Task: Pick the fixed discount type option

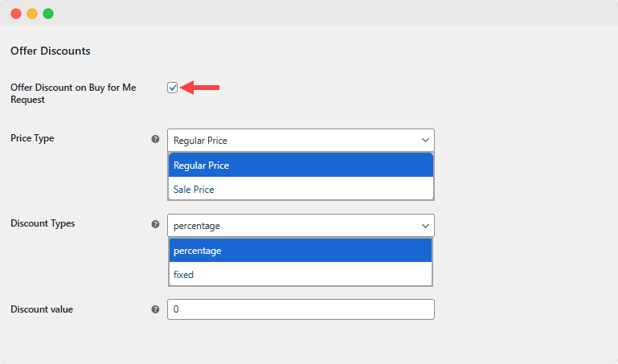Action: 301,275
